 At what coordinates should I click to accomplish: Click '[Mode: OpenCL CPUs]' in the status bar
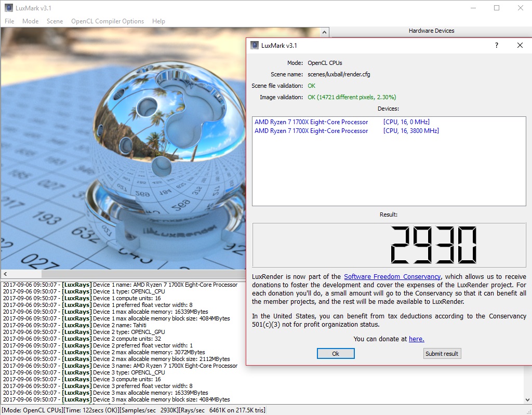[33, 410]
